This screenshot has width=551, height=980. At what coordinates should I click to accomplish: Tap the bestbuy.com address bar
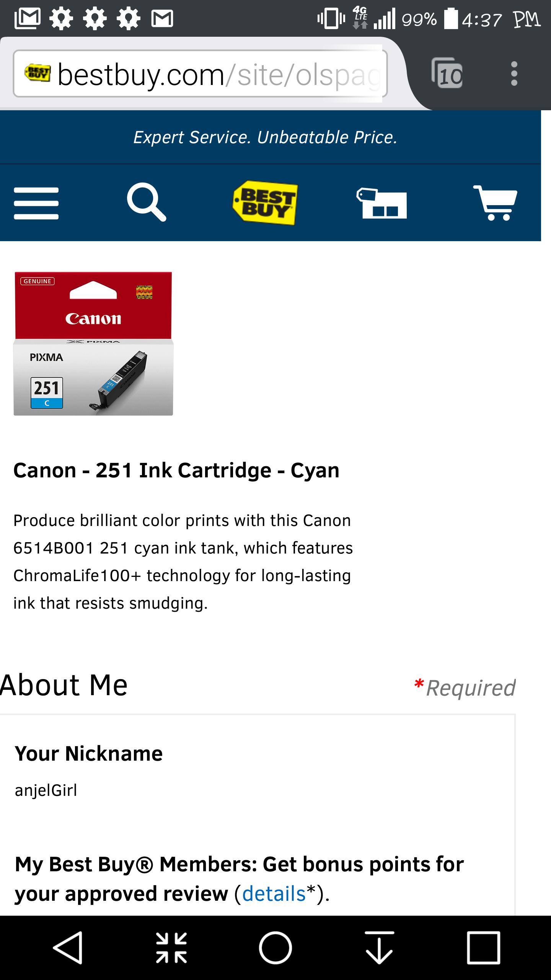click(x=214, y=74)
